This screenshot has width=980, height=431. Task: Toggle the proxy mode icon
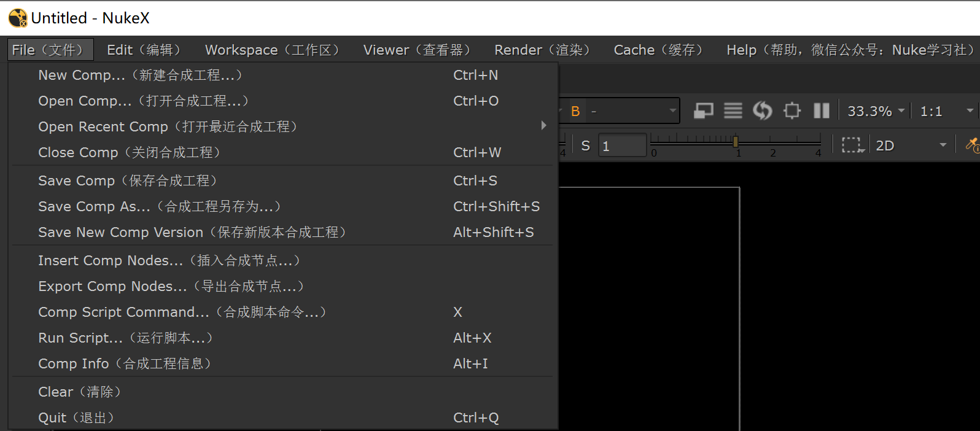pos(703,111)
